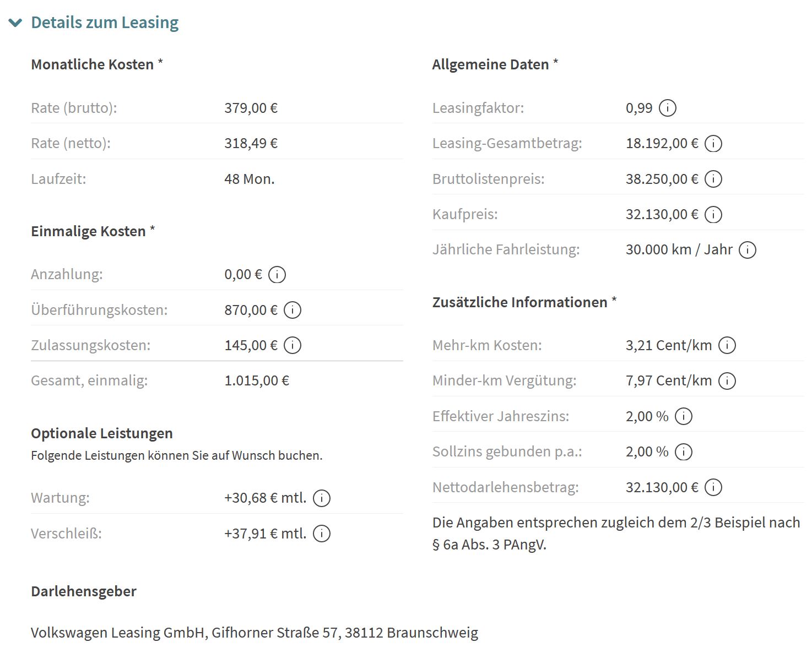Show Bruttolistenpreis info tooltip icon
This screenshot has width=812, height=653.
coord(713,179)
